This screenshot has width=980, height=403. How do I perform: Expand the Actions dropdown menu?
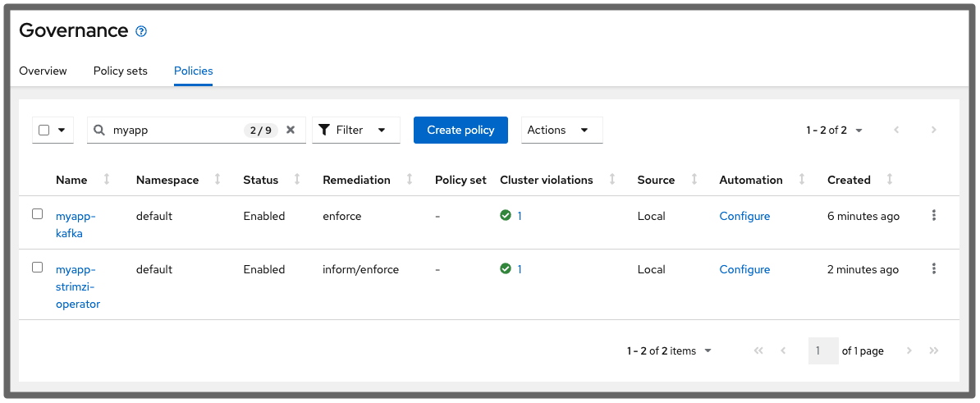pyautogui.click(x=561, y=130)
